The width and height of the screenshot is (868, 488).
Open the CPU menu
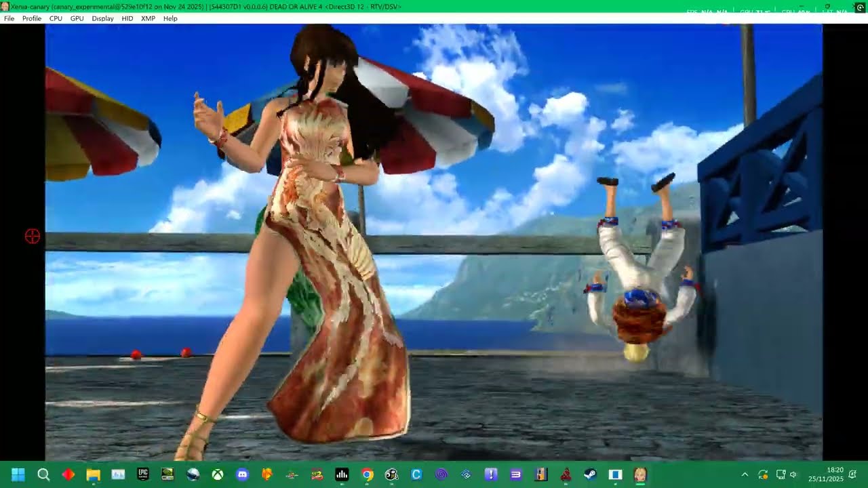pos(56,18)
